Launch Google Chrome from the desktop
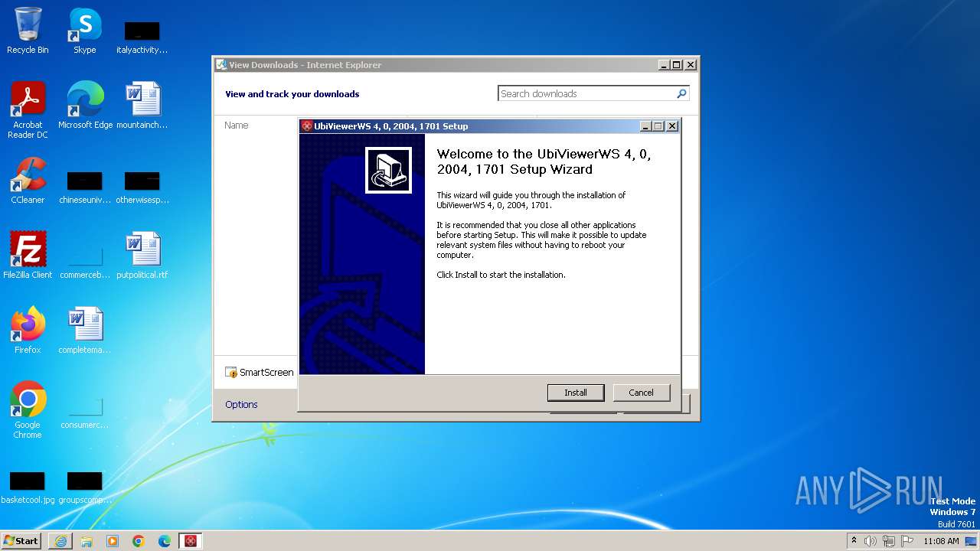 click(x=28, y=409)
